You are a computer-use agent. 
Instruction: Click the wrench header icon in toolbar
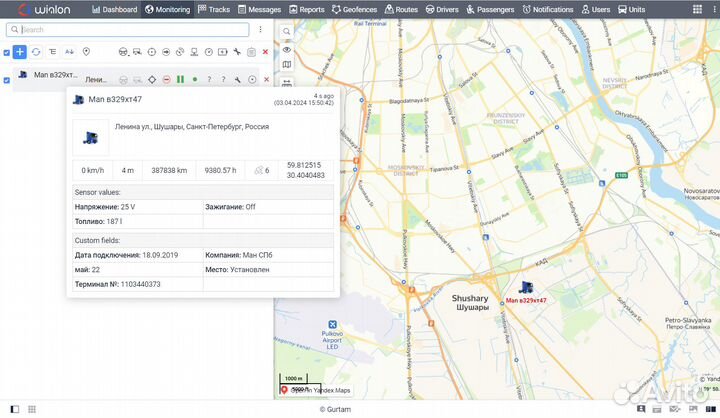tap(237, 52)
